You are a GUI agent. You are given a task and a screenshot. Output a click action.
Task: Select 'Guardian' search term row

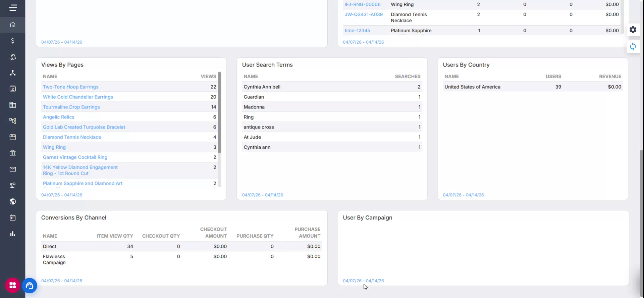pos(332,97)
